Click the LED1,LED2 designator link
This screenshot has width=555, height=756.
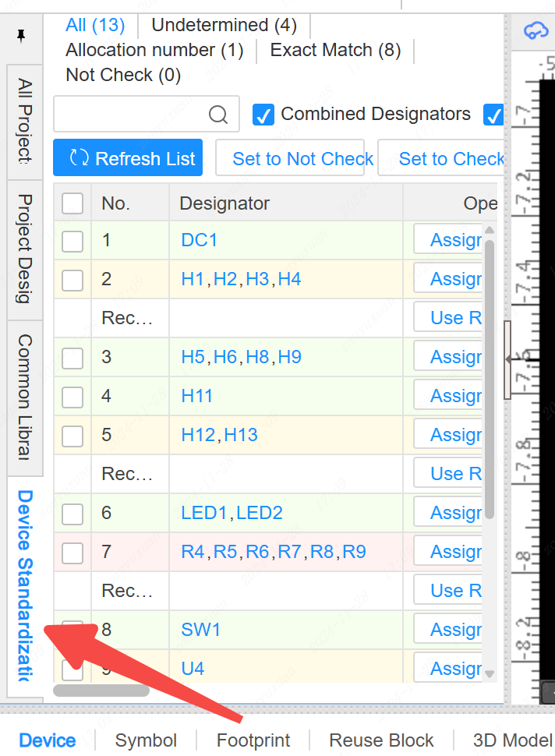pyautogui.click(x=232, y=513)
